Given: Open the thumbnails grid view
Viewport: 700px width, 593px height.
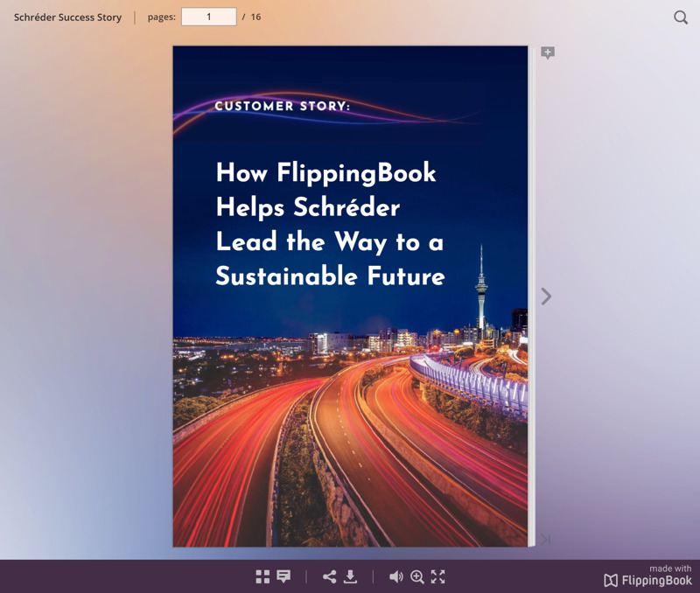Looking at the screenshot, I should click(262, 576).
